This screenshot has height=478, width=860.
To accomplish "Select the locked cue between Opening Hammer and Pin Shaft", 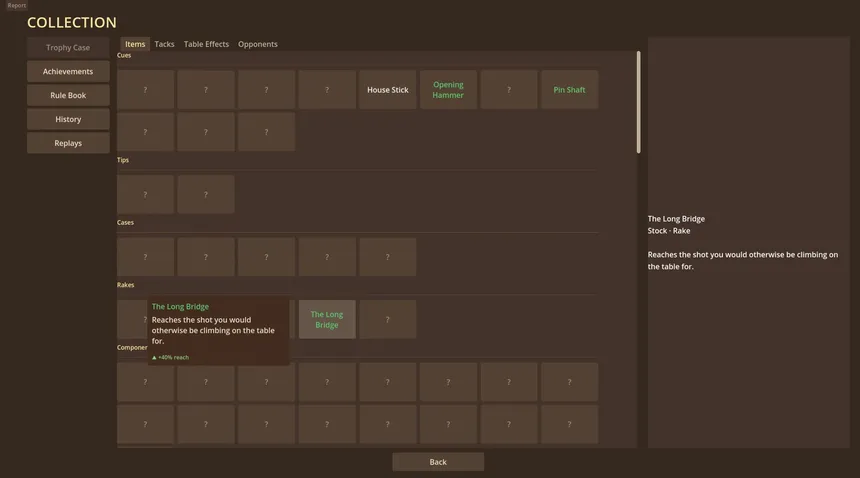I will [509, 89].
